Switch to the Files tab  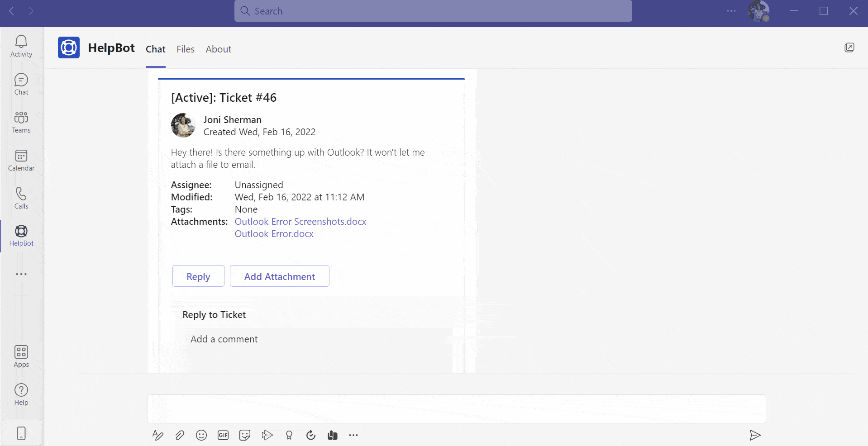pyautogui.click(x=186, y=49)
